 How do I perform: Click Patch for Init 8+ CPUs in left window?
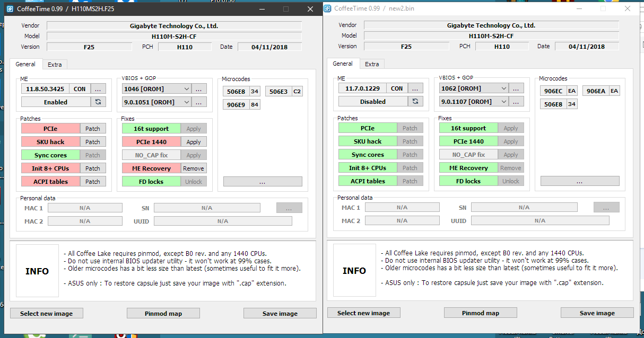(x=93, y=168)
